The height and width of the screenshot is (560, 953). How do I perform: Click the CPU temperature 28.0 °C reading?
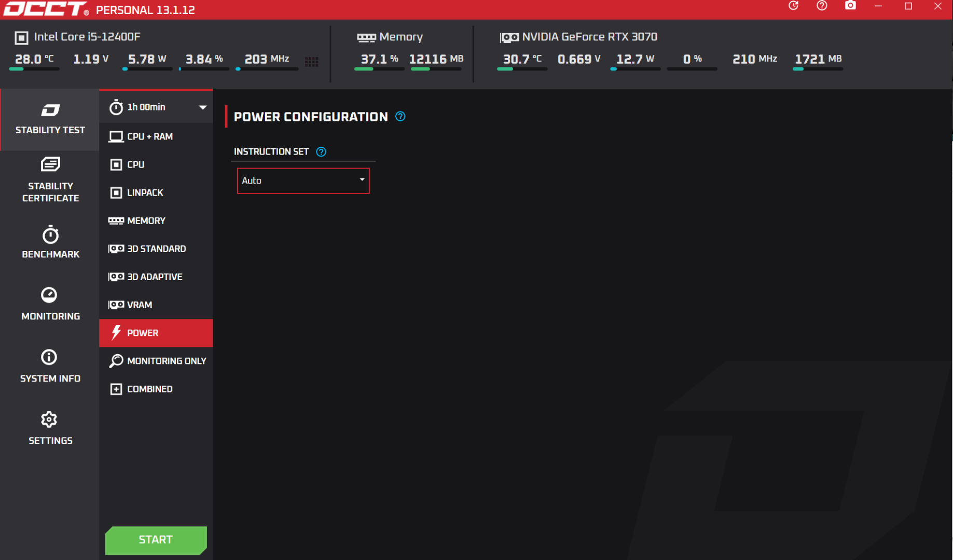point(34,59)
